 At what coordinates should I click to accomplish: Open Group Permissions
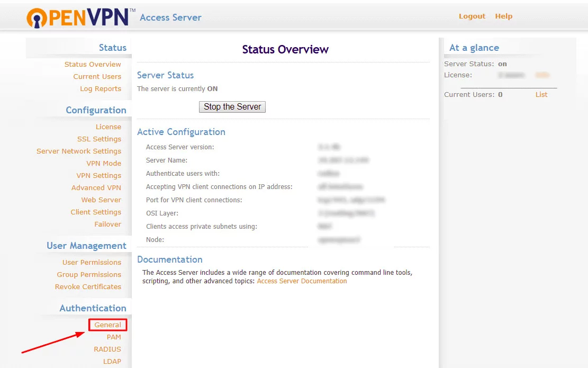[x=89, y=275]
